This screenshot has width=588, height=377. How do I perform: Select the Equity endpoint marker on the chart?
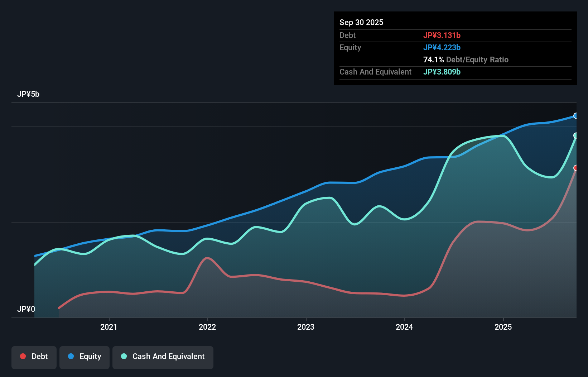pos(575,116)
